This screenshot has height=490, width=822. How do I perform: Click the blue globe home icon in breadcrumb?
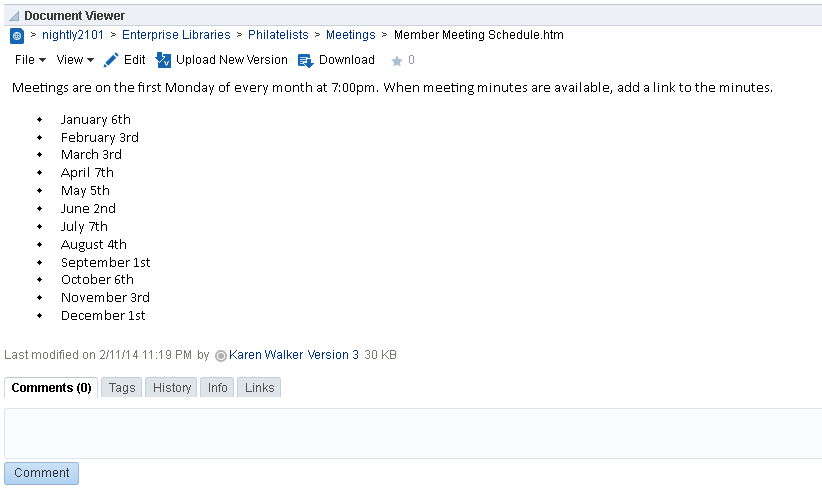17,36
